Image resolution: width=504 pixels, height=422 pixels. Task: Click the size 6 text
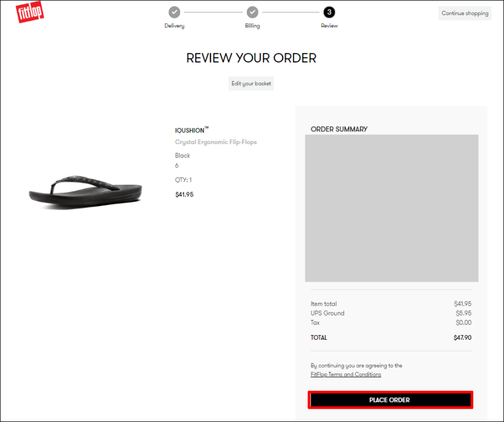pyautogui.click(x=177, y=166)
